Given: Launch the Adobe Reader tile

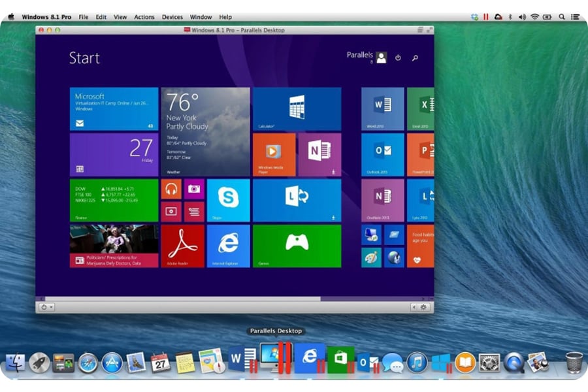Looking at the screenshot, I should click(x=182, y=246).
